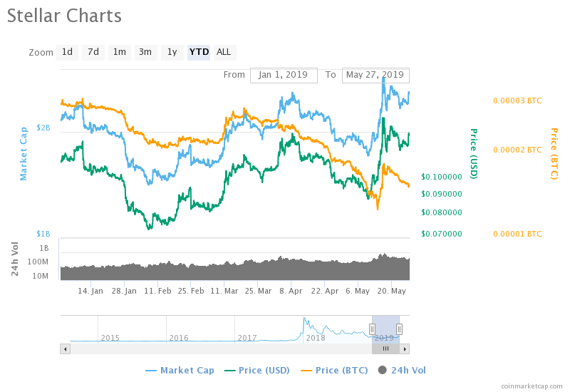This screenshot has width=570, height=392.
Task: Click the 6. May axis label
Action: tap(358, 292)
